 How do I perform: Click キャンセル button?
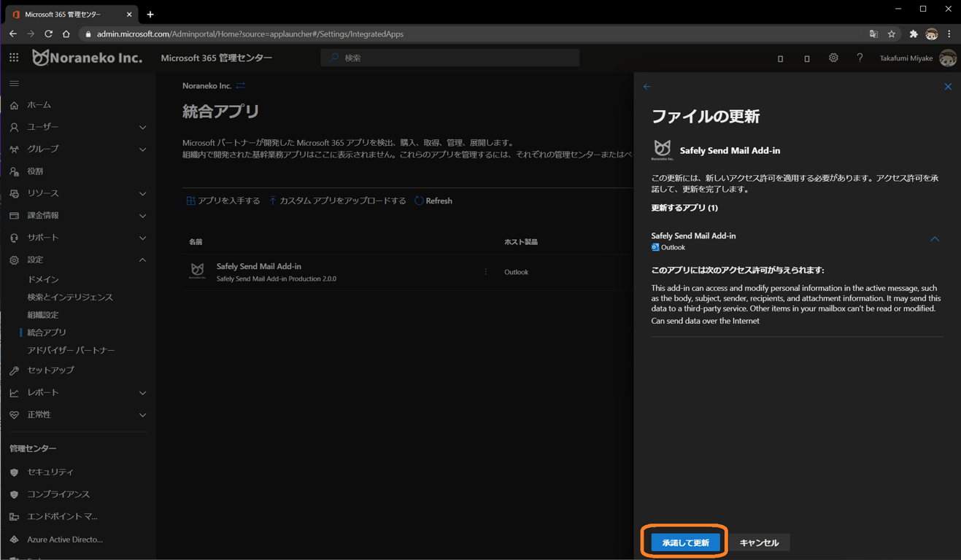(759, 542)
